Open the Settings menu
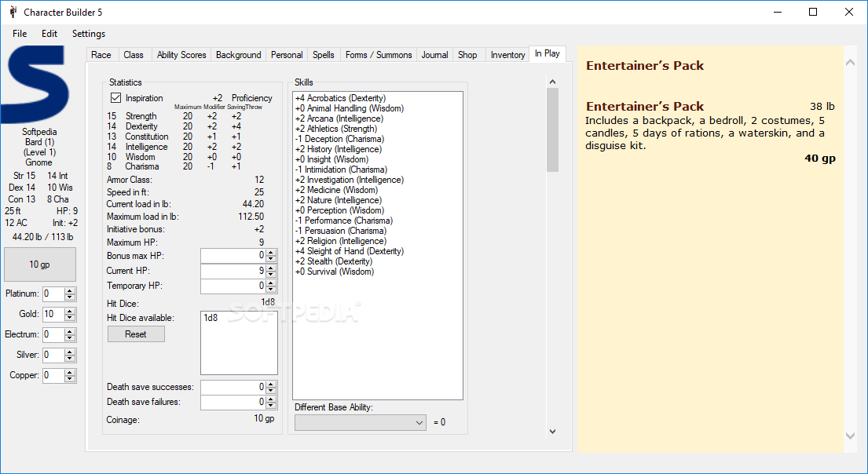This screenshot has height=474, width=868. (x=89, y=34)
